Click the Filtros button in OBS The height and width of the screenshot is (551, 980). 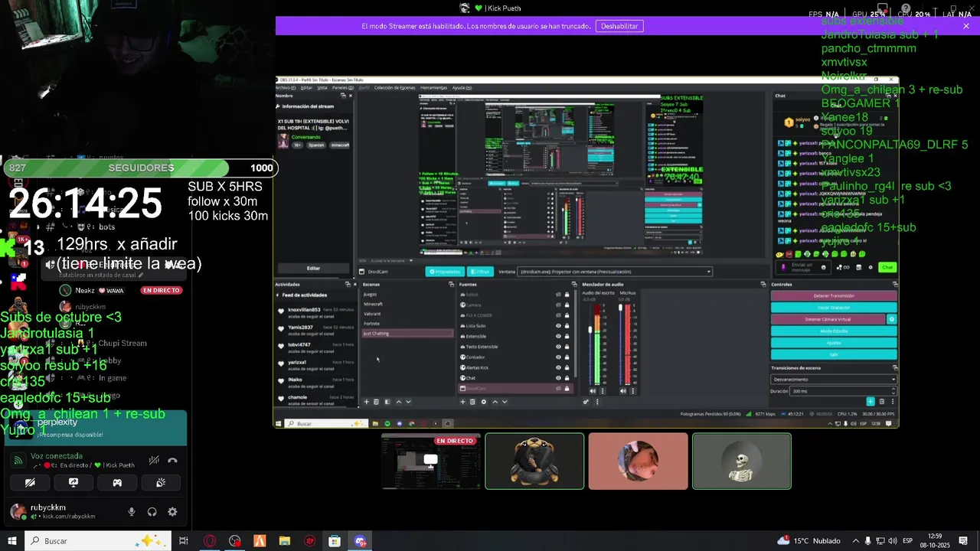click(480, 272)
